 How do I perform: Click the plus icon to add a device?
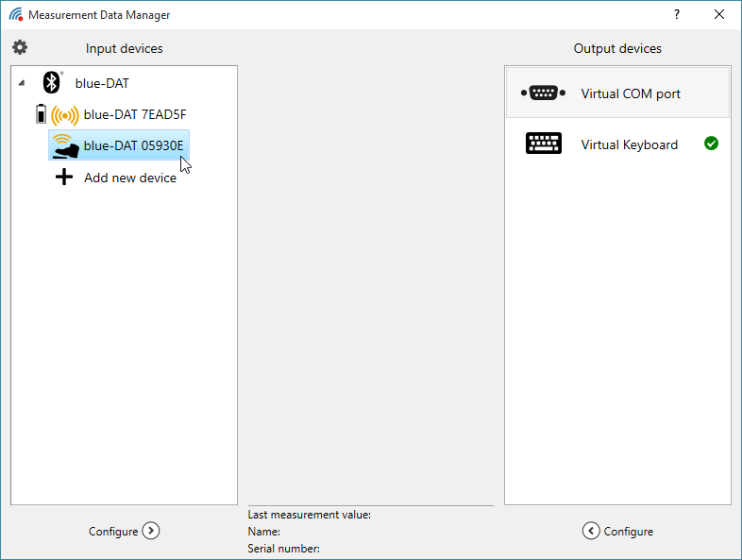click(x=64, y=177)
